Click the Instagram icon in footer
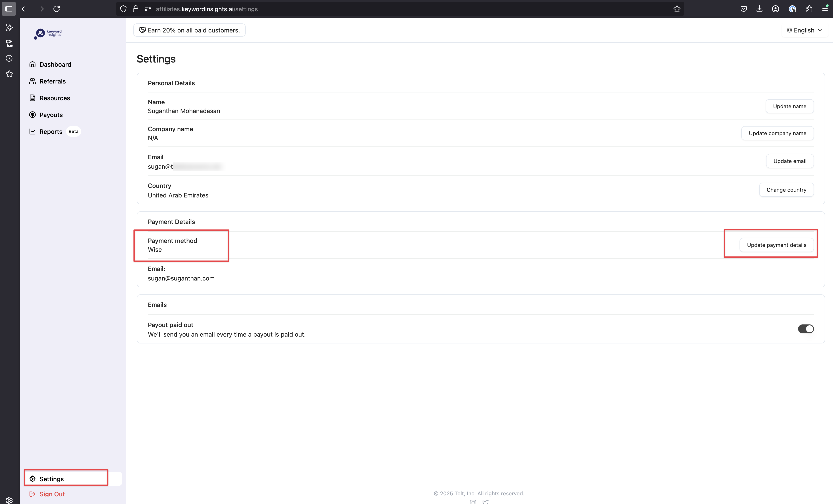The image size is (833, 504). 473,502
